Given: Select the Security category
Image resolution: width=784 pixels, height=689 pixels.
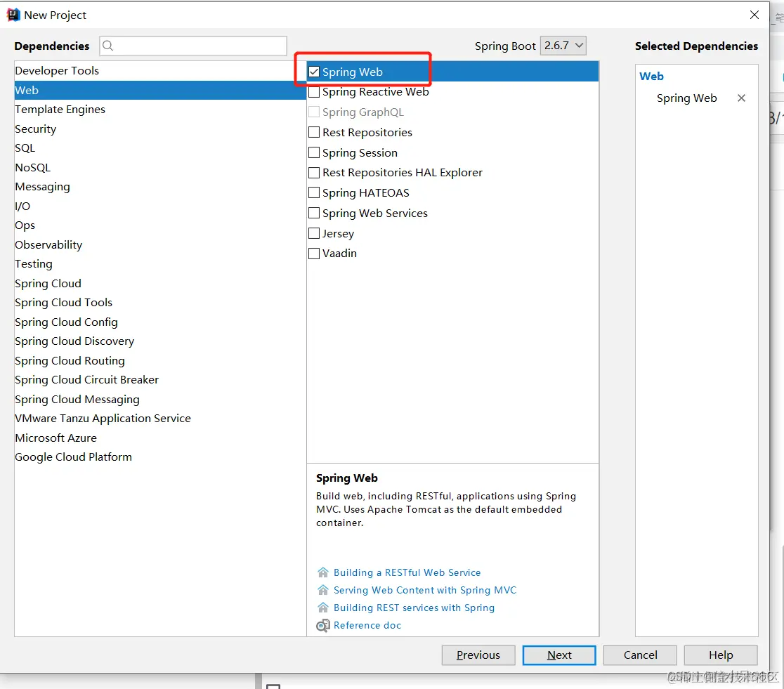Looking at the screenshot, I should 160,129.
